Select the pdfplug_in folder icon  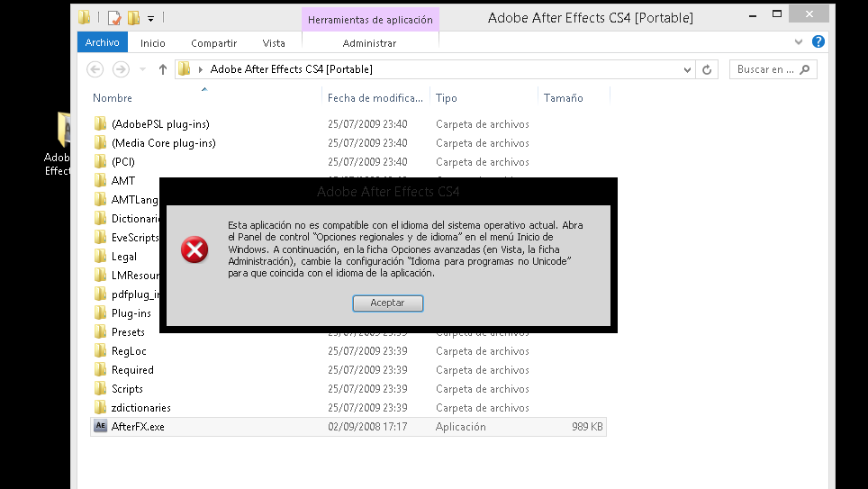100,294
